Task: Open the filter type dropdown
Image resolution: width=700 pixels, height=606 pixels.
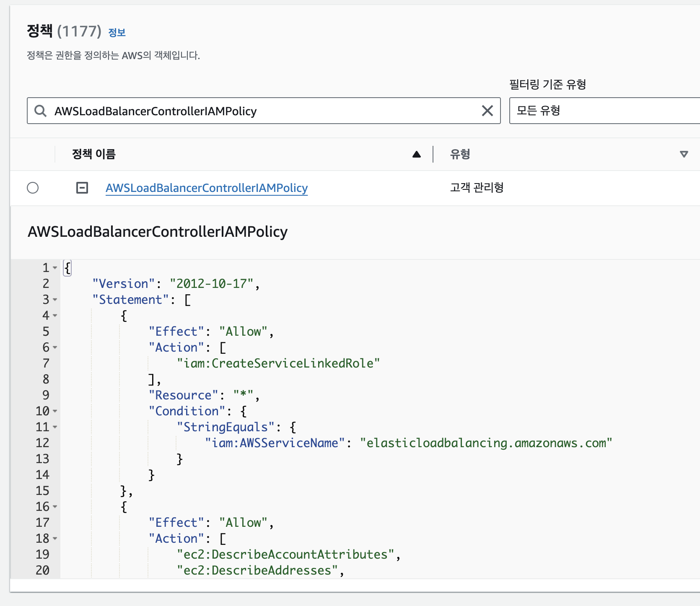Action: click(604, 111)
